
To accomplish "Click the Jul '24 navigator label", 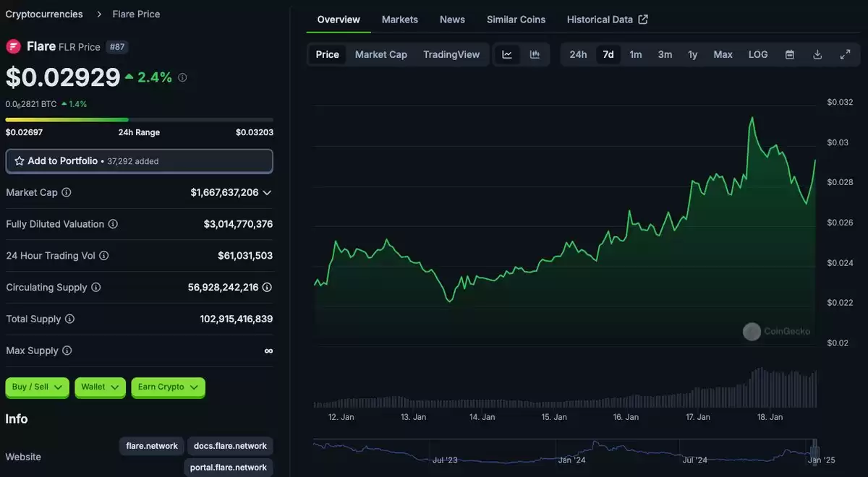I will click(x=695, y=460).
